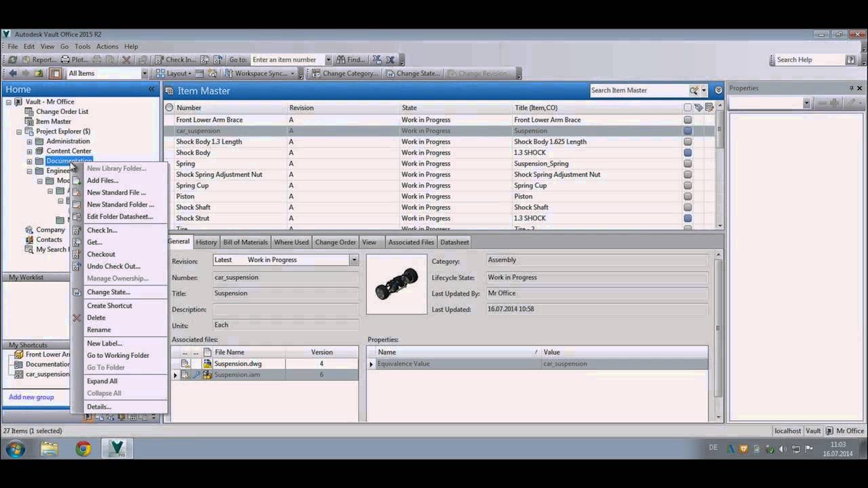This screenshot has height=488, width=868.
Task: Click the Search Item Master field
Action: point(639,90)
